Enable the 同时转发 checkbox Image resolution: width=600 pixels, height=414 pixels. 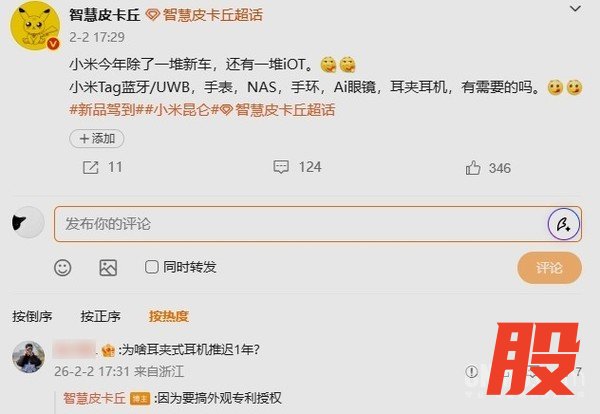point(152,267)
